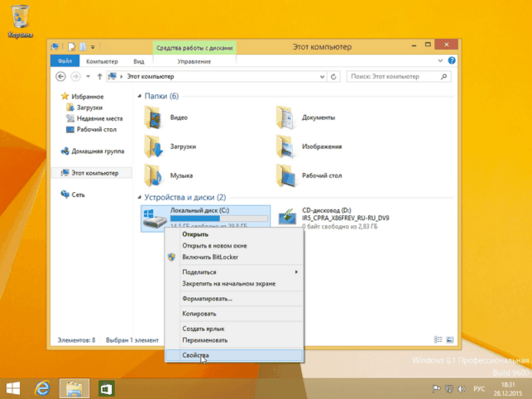The height and width of the screenshot is (399, 532).
Task: Open network tray icon
Action: pyautogui.click(x=449, y=389)
